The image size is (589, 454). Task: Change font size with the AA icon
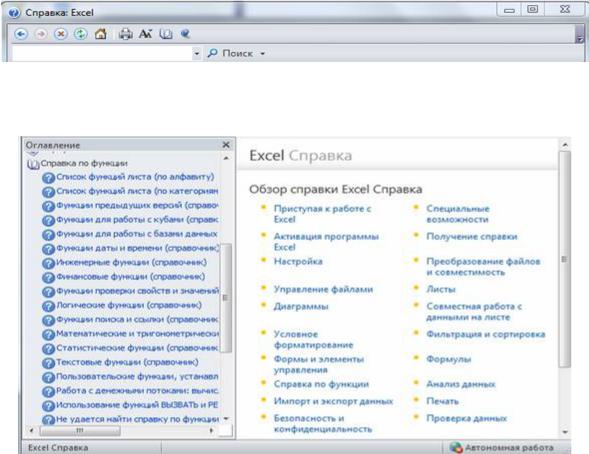145,34
